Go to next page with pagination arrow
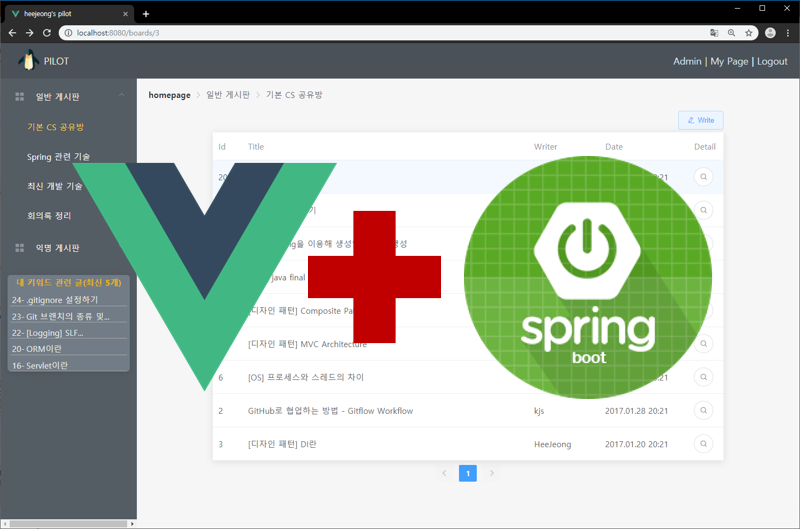800x529 pixels. (492, 474)
